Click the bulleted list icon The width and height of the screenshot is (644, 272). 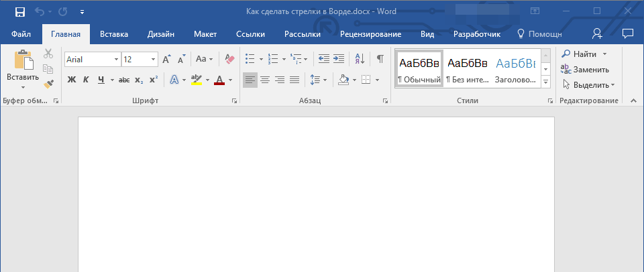(250, 59)
